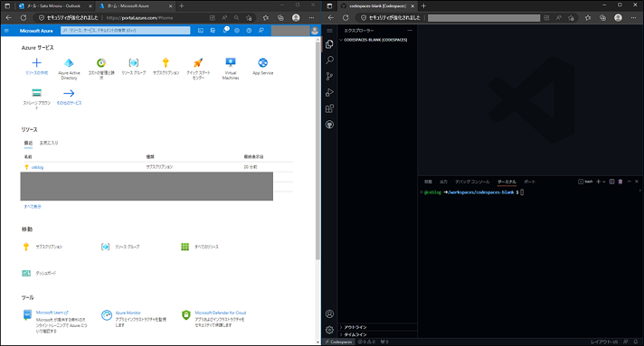Open new terminal profile dropdown chevron

[x=604, y=182]
